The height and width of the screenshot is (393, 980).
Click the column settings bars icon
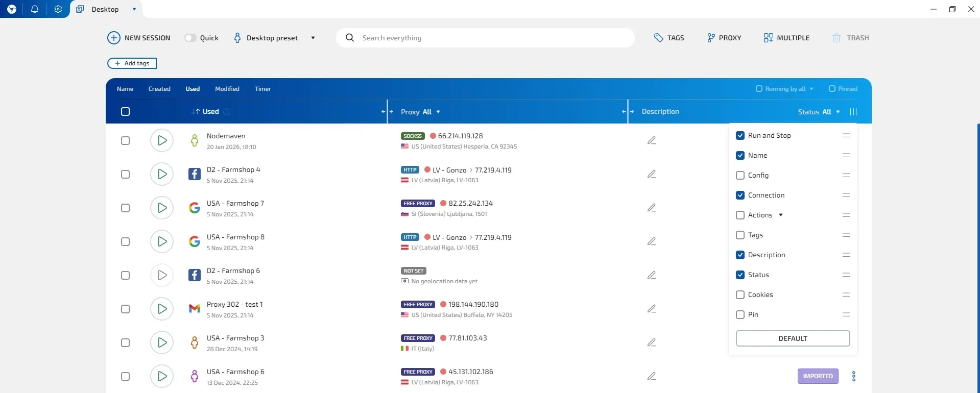[853, 112]
